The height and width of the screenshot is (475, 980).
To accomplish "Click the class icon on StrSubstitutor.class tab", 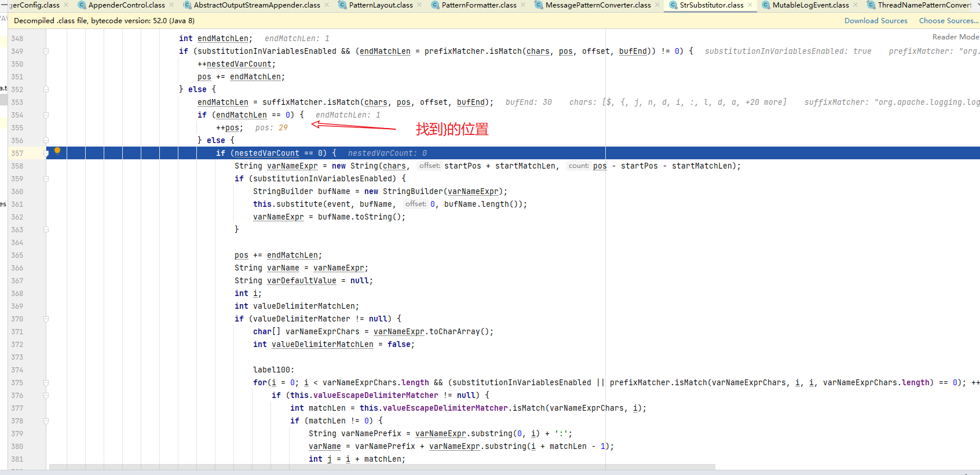I will (x=673, y=5).
